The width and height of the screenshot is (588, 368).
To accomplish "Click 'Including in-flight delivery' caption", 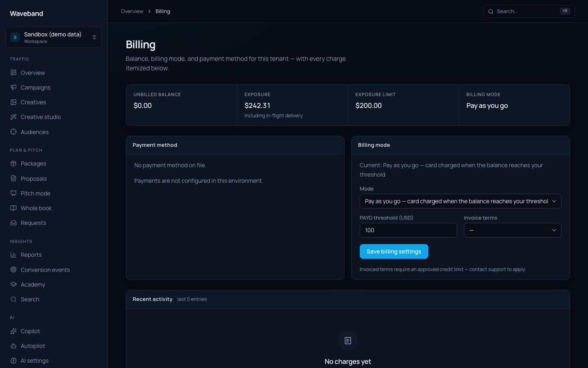I will pos(274,116).
